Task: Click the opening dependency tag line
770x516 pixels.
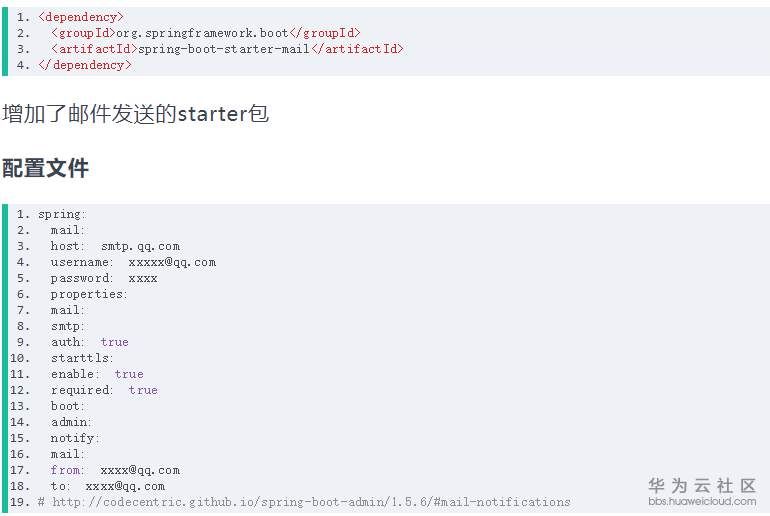Action: pos(81,17)
